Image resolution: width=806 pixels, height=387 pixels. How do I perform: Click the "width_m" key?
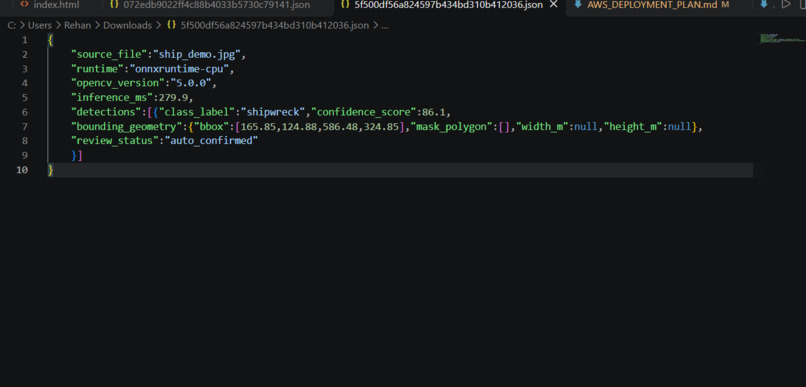543,126
